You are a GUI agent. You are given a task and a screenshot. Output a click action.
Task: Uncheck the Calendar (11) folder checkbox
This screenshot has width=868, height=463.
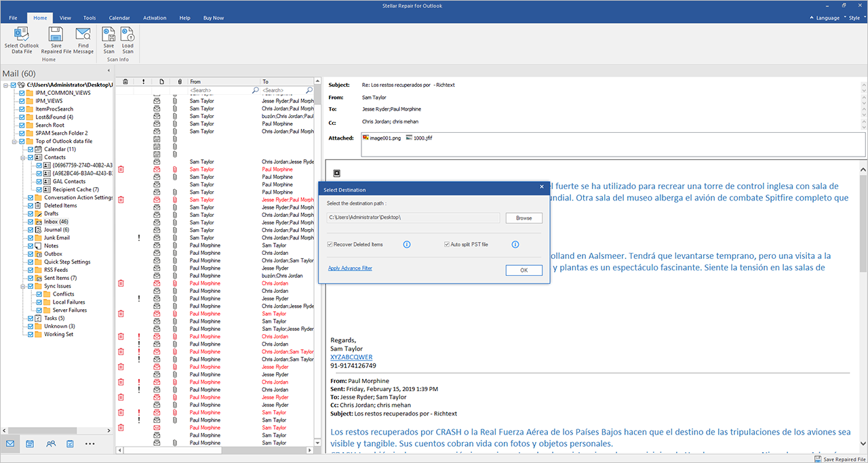pos(31,149)
